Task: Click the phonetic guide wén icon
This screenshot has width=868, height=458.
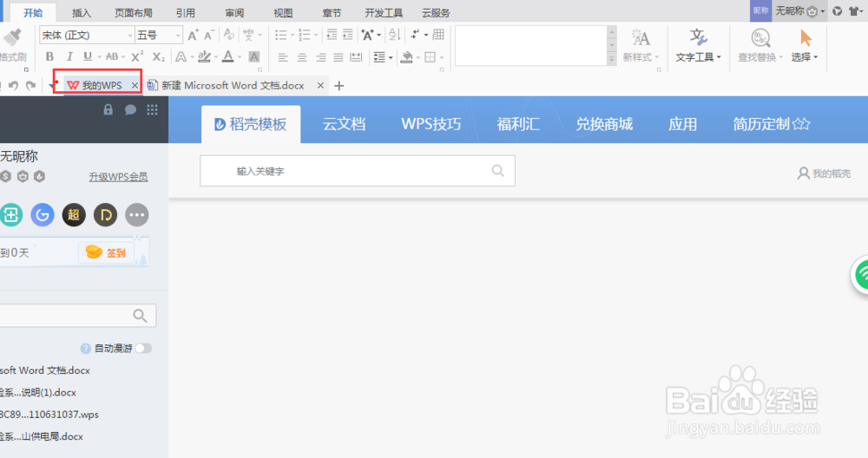Action: (x=248, y=35)
